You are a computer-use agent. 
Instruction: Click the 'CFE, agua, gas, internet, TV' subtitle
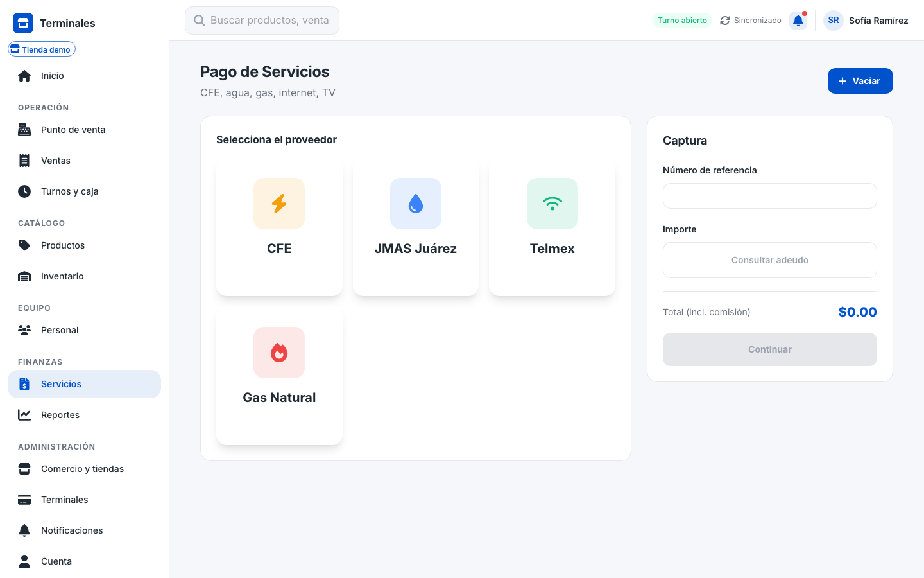click(x=268, y=92)
